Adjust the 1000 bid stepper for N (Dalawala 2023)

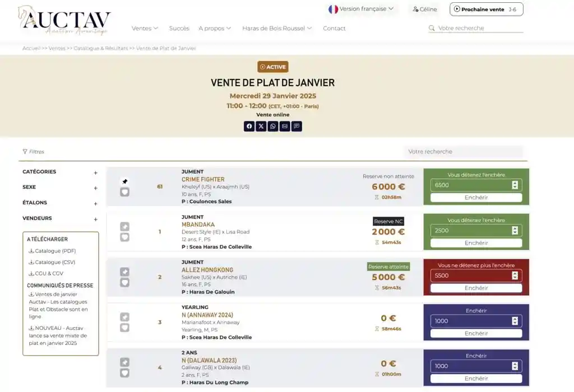click(515, 366)
